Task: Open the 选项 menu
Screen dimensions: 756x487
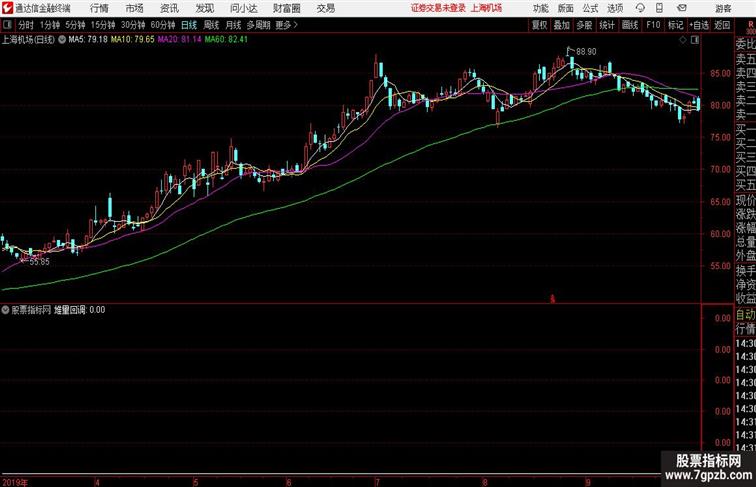Action: 615,8
